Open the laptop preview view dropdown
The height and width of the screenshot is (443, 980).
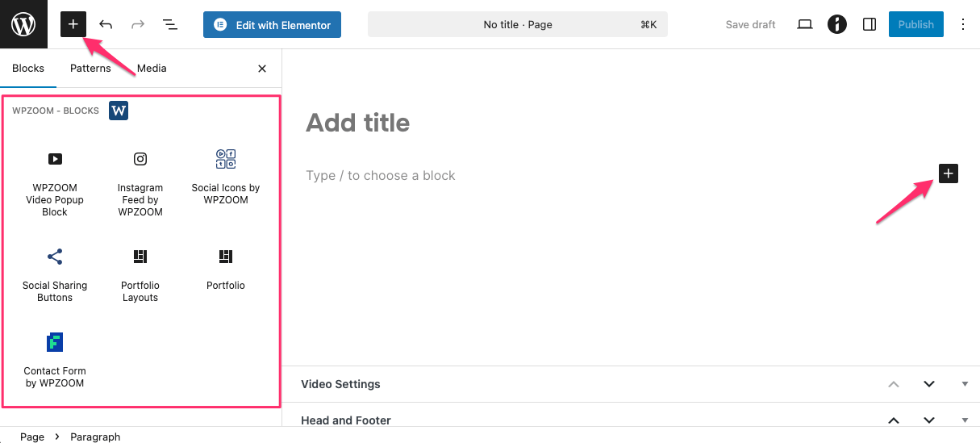click(804, 24)
